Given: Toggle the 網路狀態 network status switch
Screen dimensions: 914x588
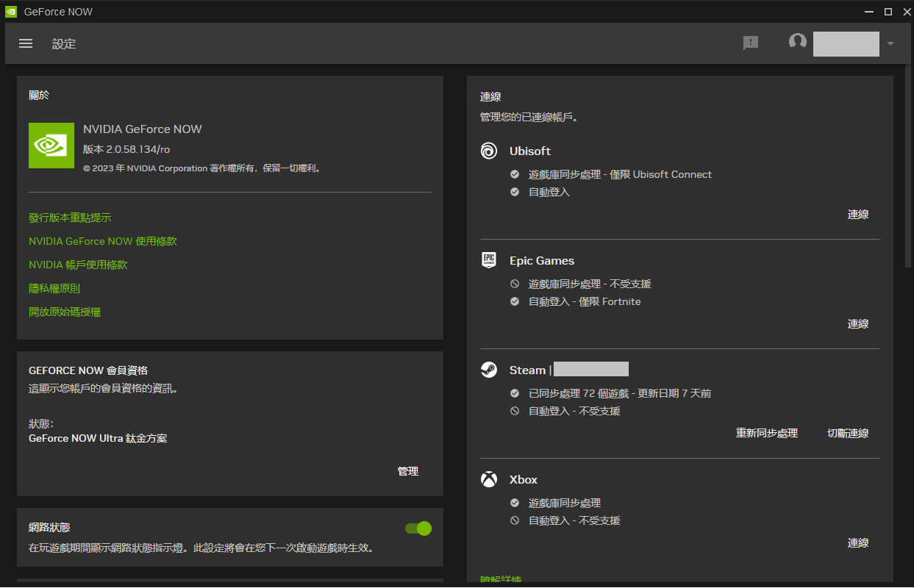Looking at the screenshot, I should (418, 528).
